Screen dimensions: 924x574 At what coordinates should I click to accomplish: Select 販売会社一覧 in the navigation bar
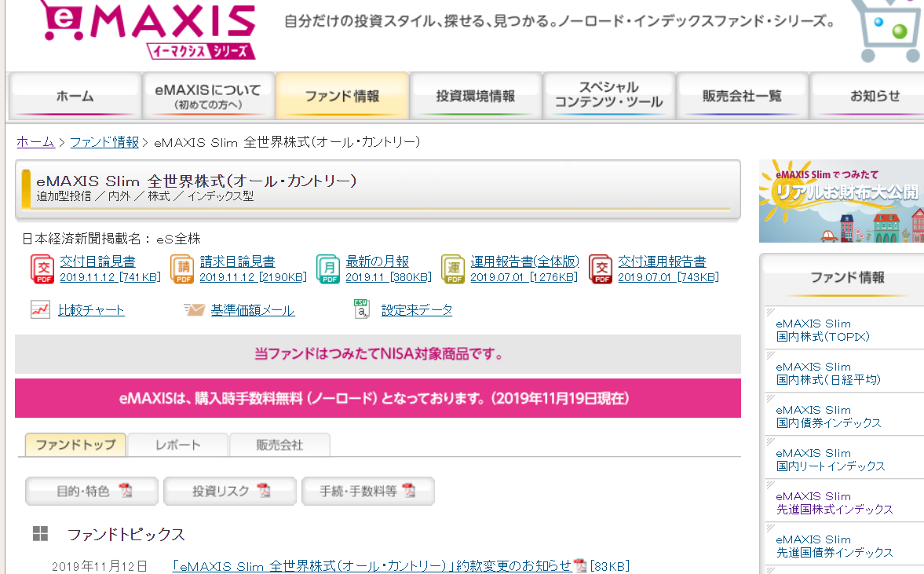742,97
